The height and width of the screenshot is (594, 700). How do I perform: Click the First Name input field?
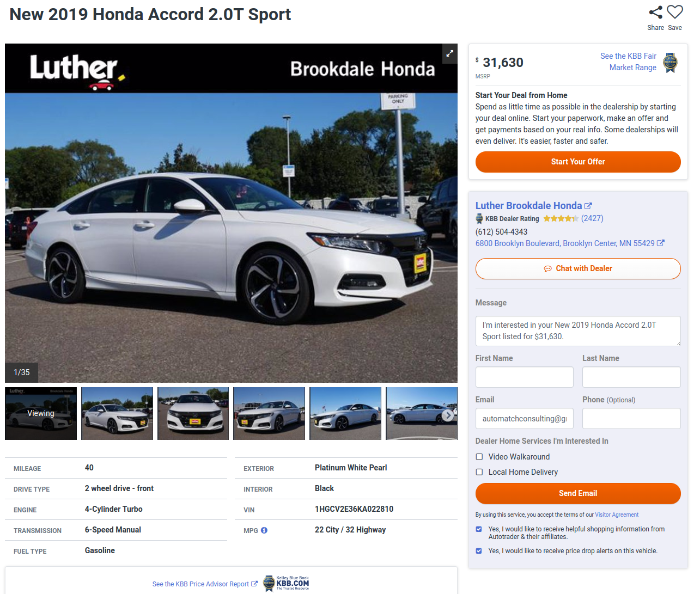point(525,377)
